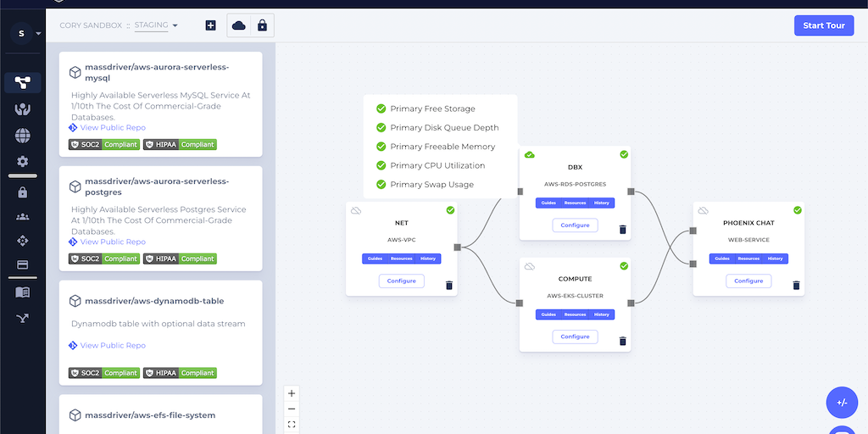Click the credit card billing icon

click(x=22, y=265)
